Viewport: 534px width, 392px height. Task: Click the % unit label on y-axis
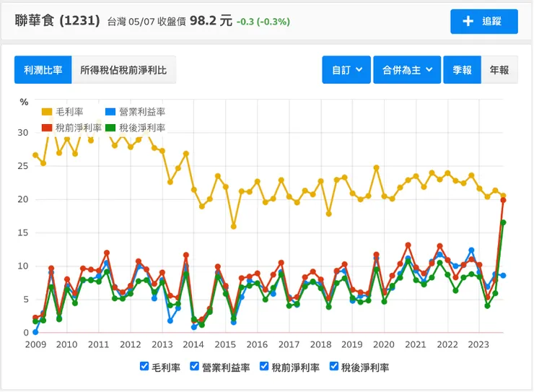click(x=24, y=102)
